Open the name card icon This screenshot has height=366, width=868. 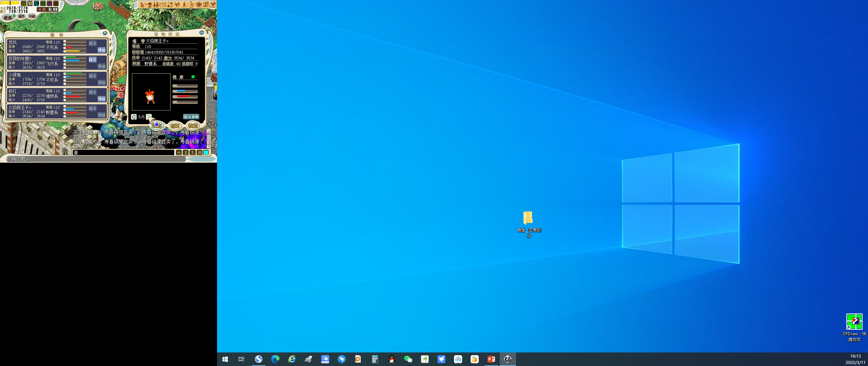coord(163,4)
